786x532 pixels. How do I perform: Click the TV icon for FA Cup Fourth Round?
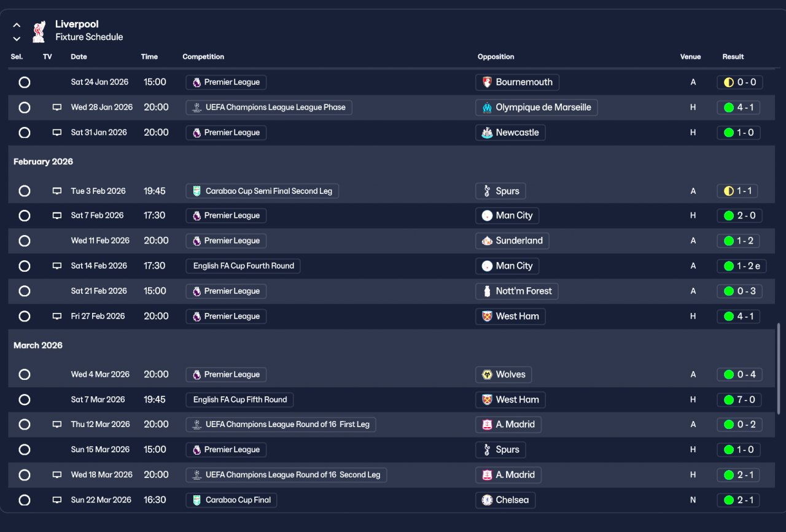[x=57, y=266]
